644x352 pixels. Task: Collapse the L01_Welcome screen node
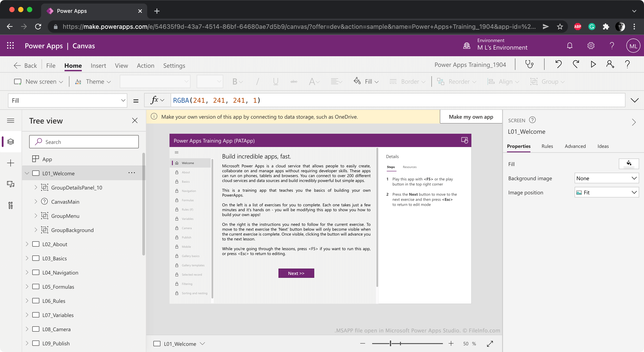tap(27, 173)
